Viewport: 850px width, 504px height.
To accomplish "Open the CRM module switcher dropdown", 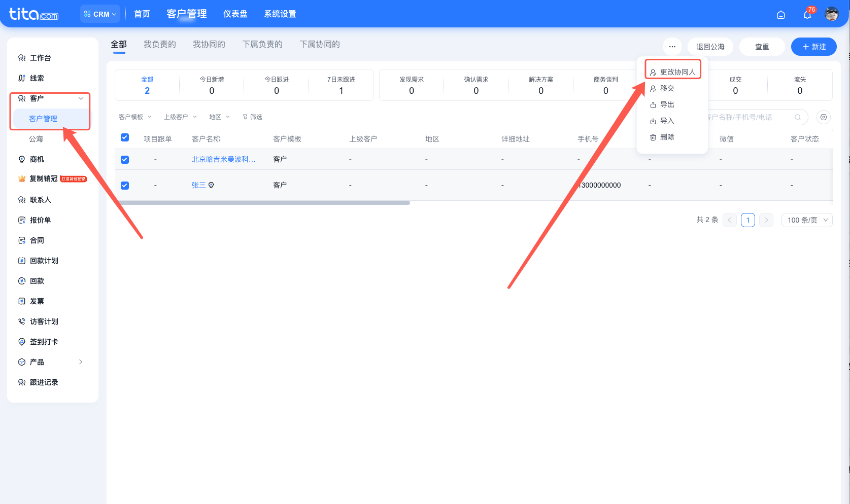I will click(x=100, y=14).
